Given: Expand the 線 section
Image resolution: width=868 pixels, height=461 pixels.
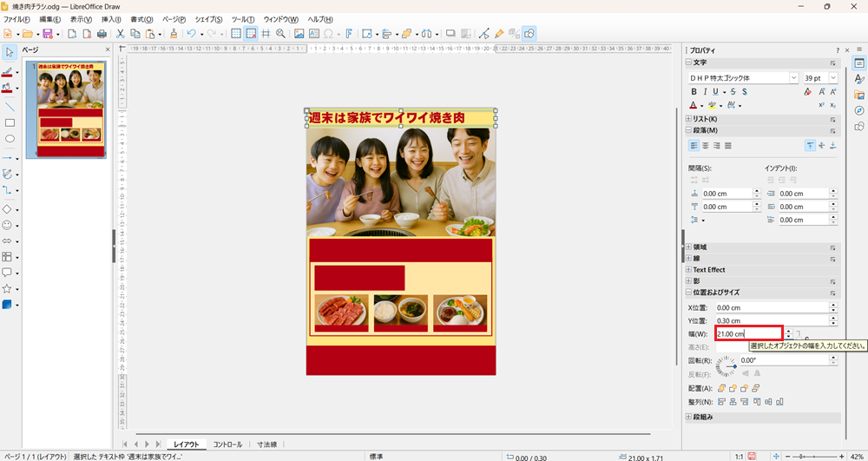Looking at the screenshot, I should click(688, 259).
